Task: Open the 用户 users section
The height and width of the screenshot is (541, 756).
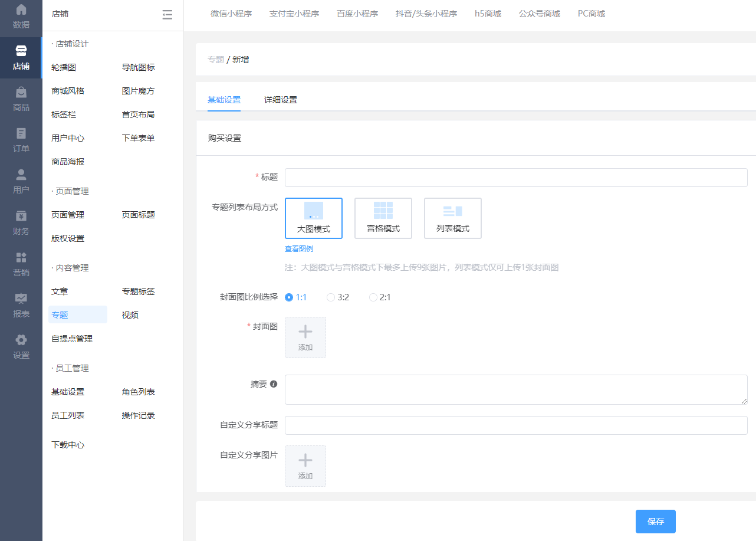Action: (21, 182)
